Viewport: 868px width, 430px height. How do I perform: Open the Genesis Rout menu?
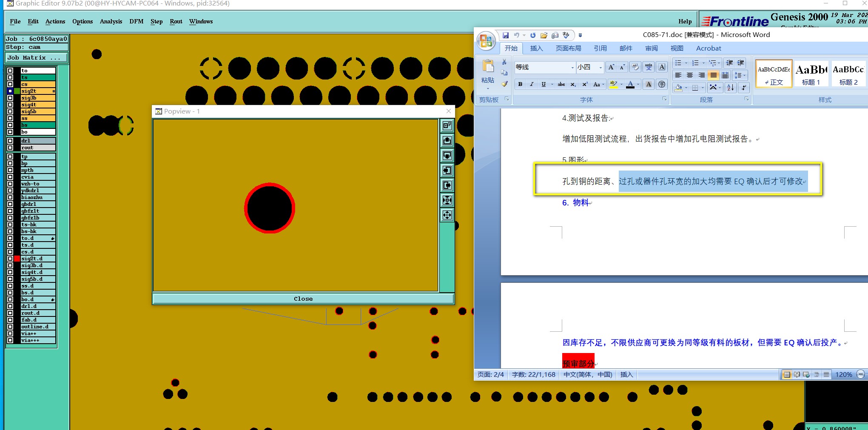click(x=176, y=21)
